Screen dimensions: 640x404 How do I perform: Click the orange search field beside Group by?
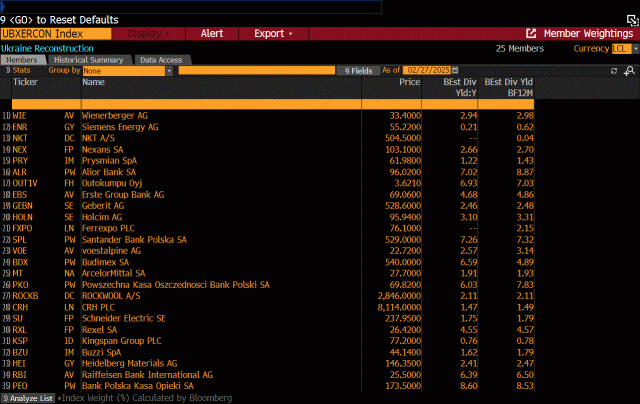tap(257, 70)
